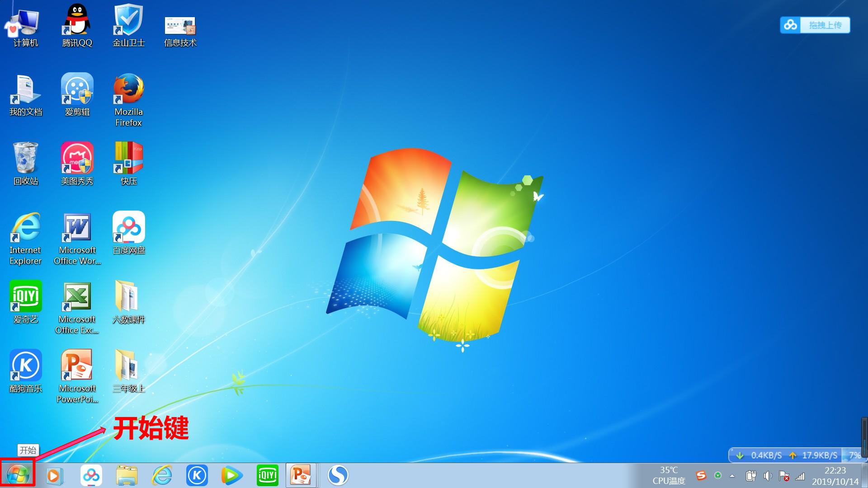Click the Kugou Music (酷狗音乐) desktop icon
Screen dimensions: 868x488
[26, 371]
